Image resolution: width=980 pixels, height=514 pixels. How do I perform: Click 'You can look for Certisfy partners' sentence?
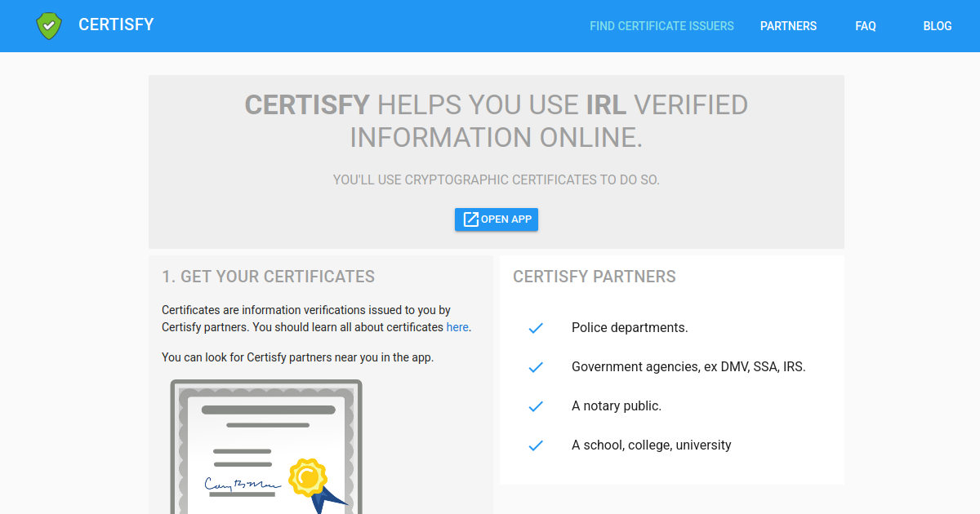click(297, 357)
